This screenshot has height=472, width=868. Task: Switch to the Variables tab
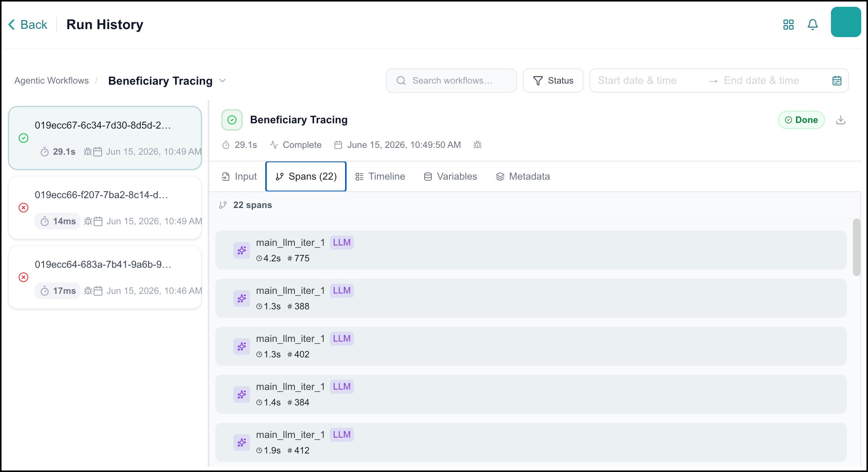point(450,177)
